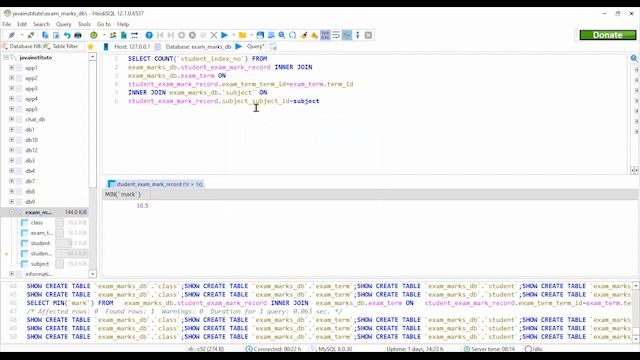Open the dropdown arrow beside folder icon
The height and width of the screenshot is (360, 640).
(251, 36)
